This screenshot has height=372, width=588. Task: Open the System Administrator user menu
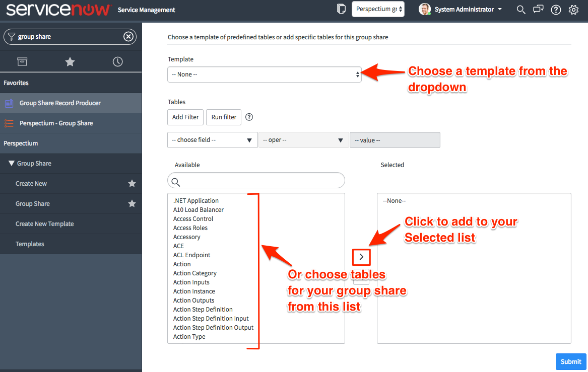point(468,10)
